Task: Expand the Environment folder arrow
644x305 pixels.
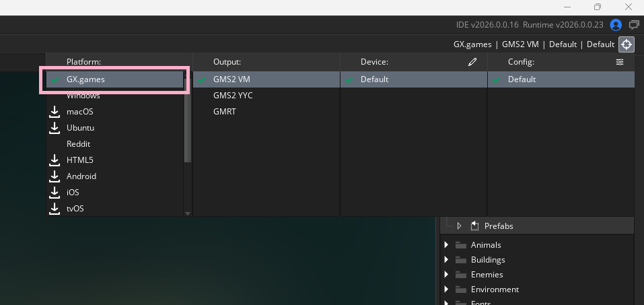Action: [x=446, y=290]
